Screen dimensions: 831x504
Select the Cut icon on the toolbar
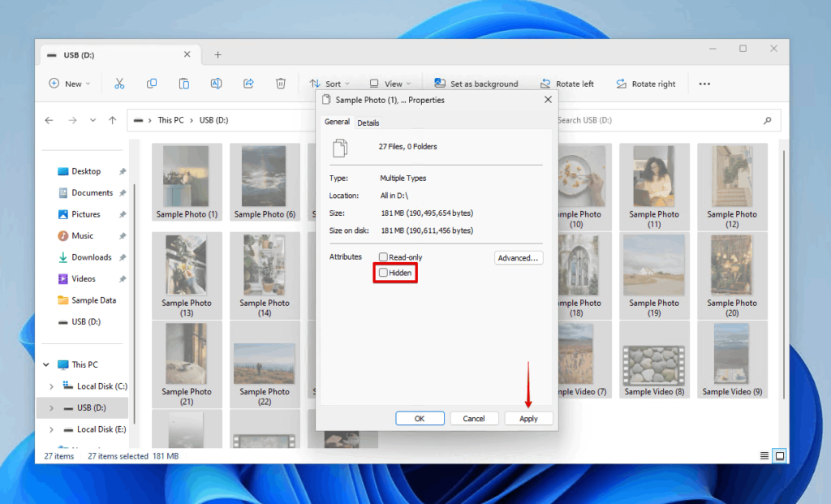[x=119, y=84]
